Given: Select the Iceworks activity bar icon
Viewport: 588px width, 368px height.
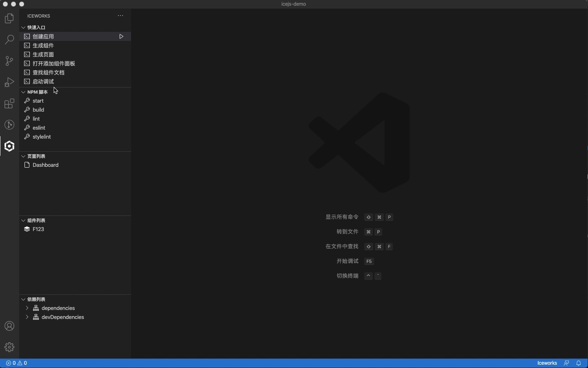Looking at the screenshot, I should 9,146.
